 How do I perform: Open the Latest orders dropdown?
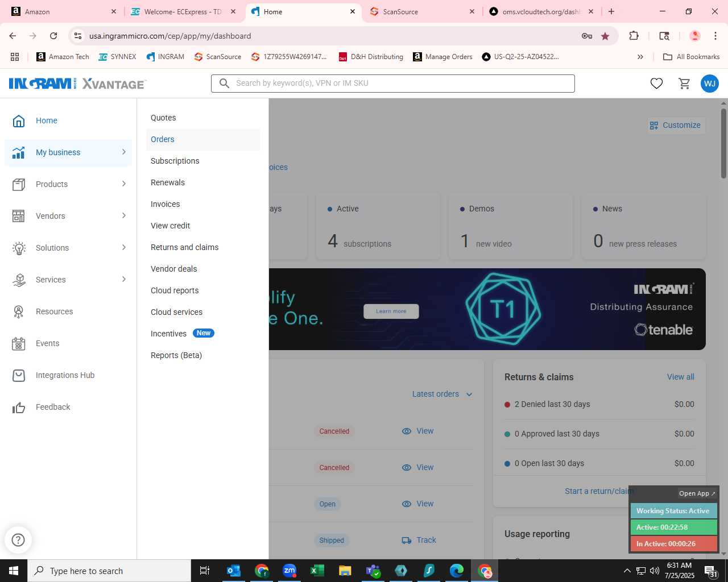coord(442,394)
